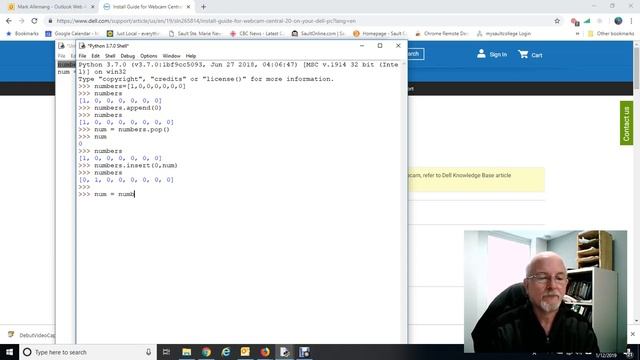Open Outlook from the taskbar

(x=245, y=352)
